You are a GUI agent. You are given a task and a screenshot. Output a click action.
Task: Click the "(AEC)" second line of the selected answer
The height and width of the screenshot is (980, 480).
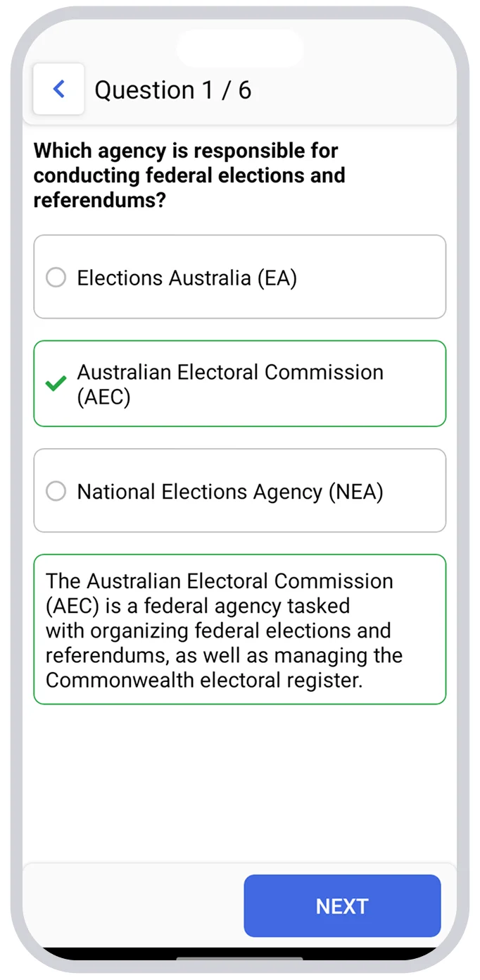click(104, 397)
